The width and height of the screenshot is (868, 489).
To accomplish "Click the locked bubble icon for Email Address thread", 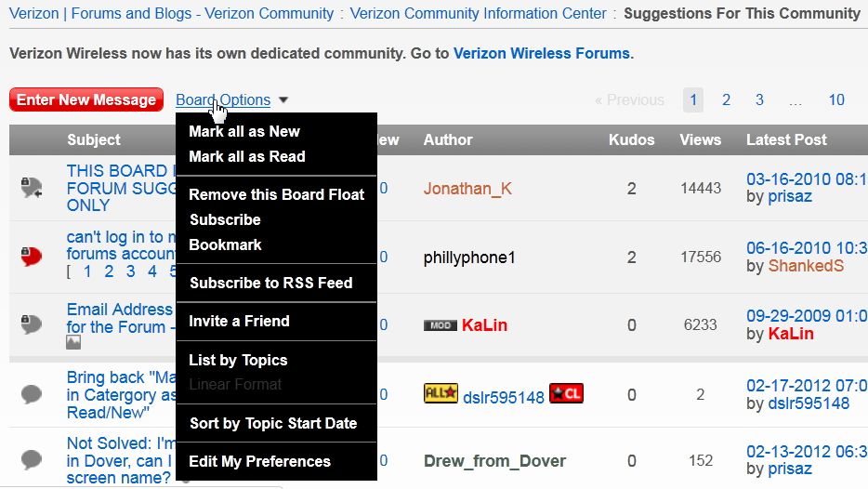I will (32, 324).
